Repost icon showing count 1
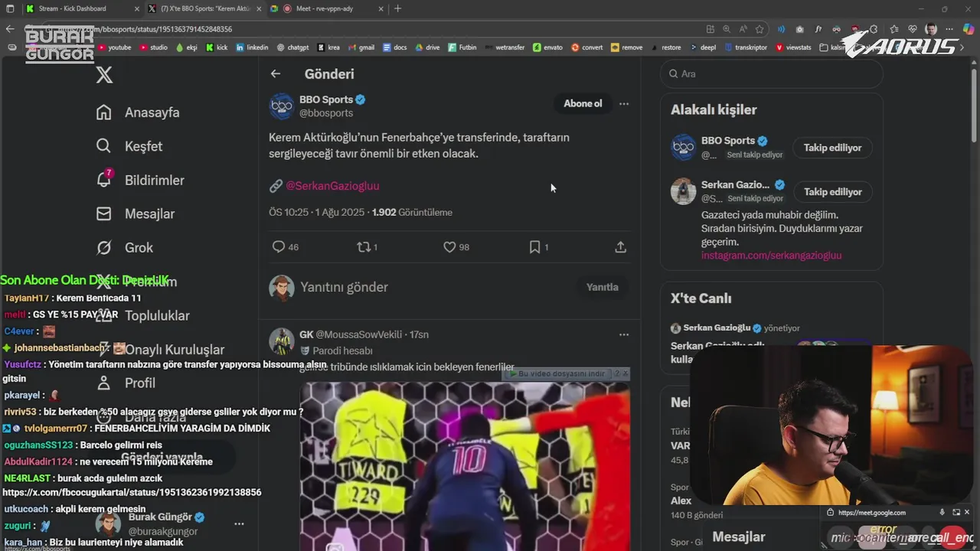The image size is (980, 551). point(367,247)
